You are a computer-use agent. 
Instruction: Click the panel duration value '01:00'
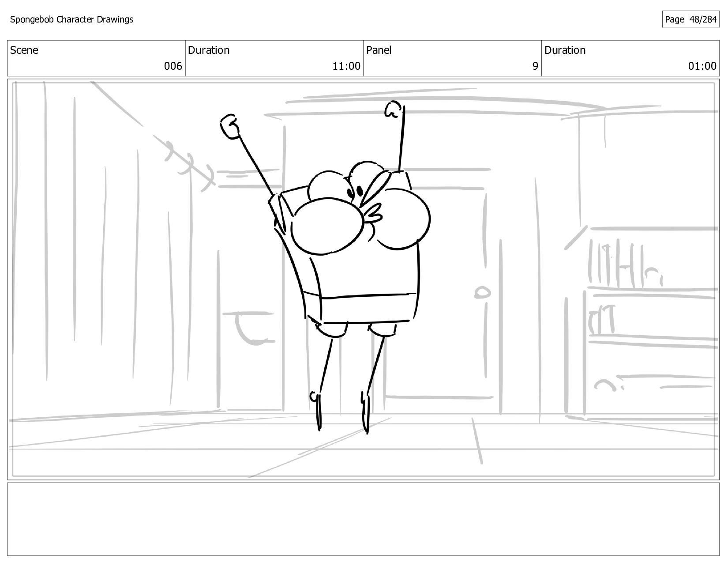(702, 66)
